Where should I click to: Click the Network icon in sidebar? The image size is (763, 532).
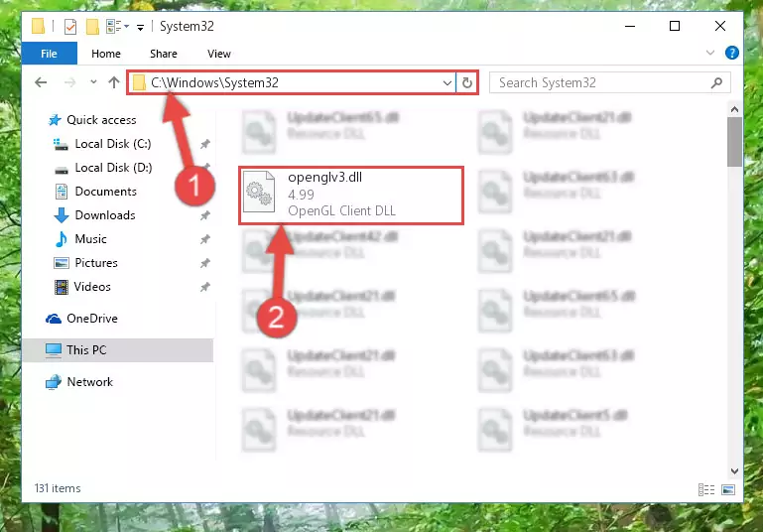[x=53, y=382]
